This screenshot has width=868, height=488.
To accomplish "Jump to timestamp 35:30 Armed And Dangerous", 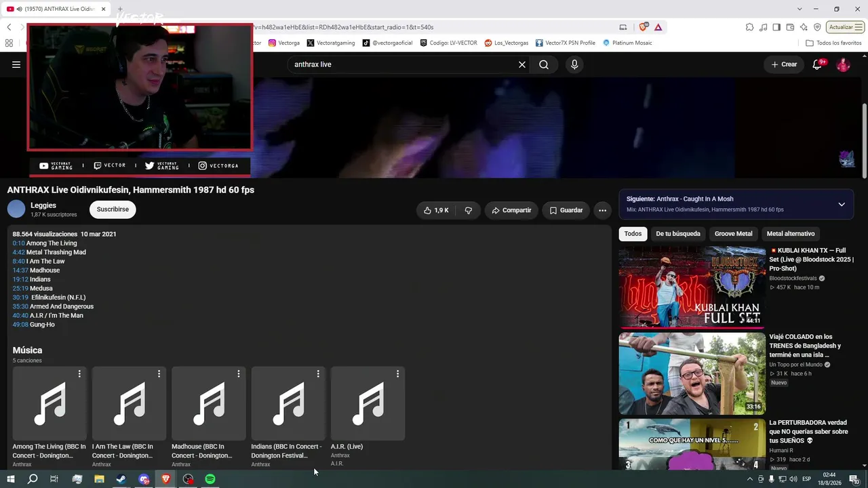I will 20,306.
